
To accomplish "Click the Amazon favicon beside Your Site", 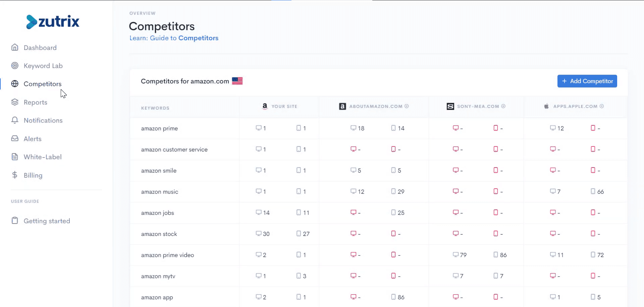I will (265, 106).
